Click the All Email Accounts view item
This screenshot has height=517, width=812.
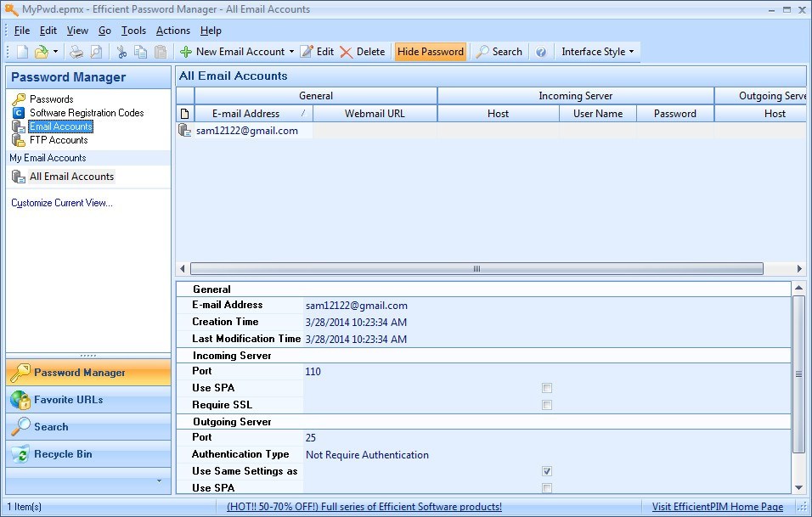tap(71, 177)
